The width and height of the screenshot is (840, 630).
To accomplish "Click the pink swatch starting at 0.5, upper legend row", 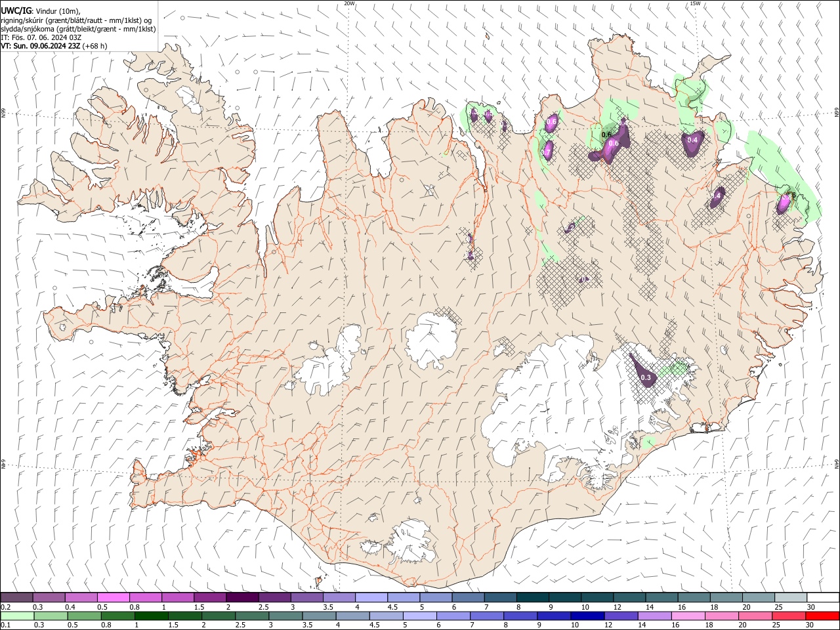I will (113, 597).
